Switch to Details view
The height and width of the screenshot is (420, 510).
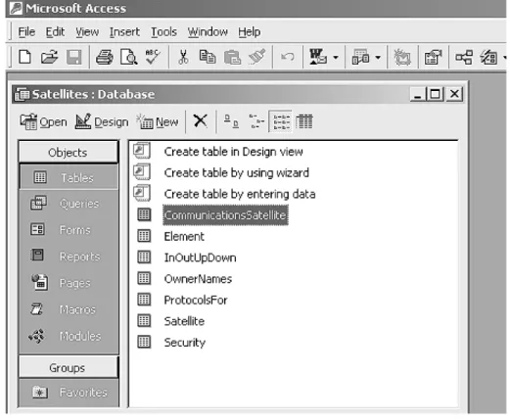(x=304, y=121)
